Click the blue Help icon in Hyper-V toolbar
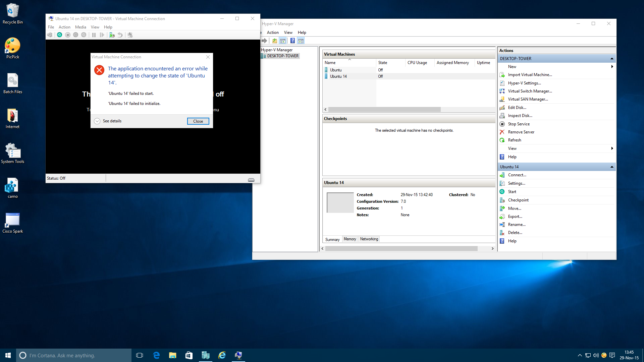The image size is (644, 362). pos(292,41)
